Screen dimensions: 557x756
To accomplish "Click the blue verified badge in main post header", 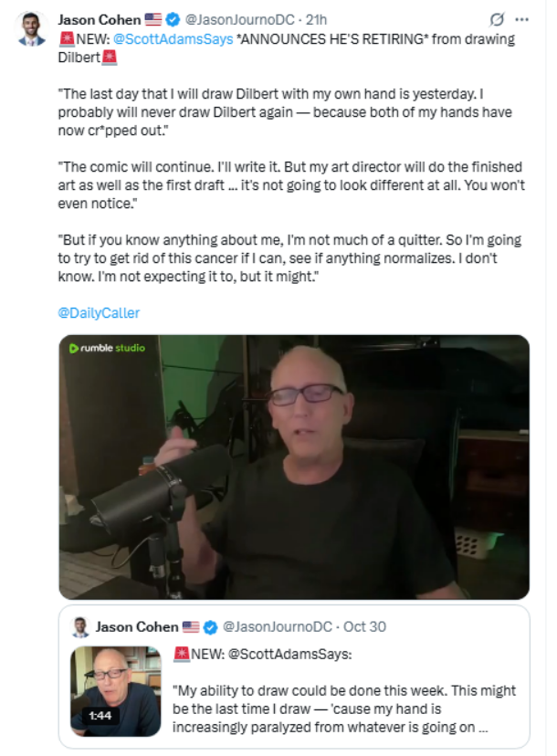I will pyautogui.click(x=173, y=19).
